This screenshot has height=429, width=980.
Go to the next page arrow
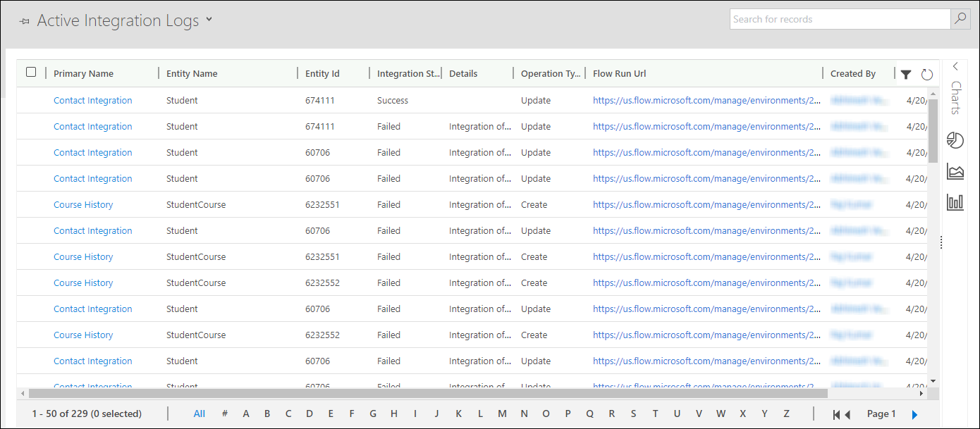click(x=914, y=414)
